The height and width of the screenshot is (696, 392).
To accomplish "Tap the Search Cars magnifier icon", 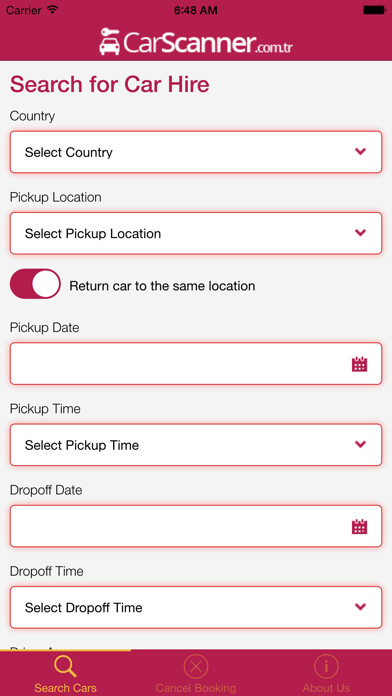I will (x=65, y=667).
